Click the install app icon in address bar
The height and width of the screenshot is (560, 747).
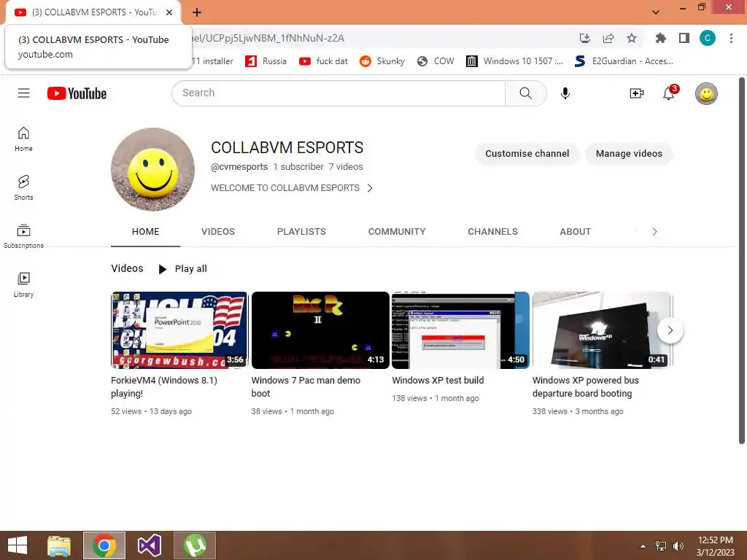point(585,38)
